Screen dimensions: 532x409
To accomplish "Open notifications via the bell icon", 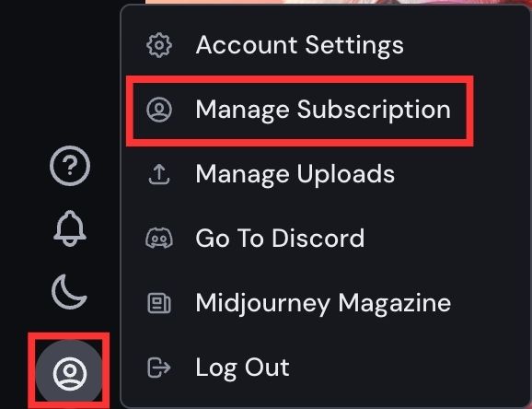I will coord(70,228).
